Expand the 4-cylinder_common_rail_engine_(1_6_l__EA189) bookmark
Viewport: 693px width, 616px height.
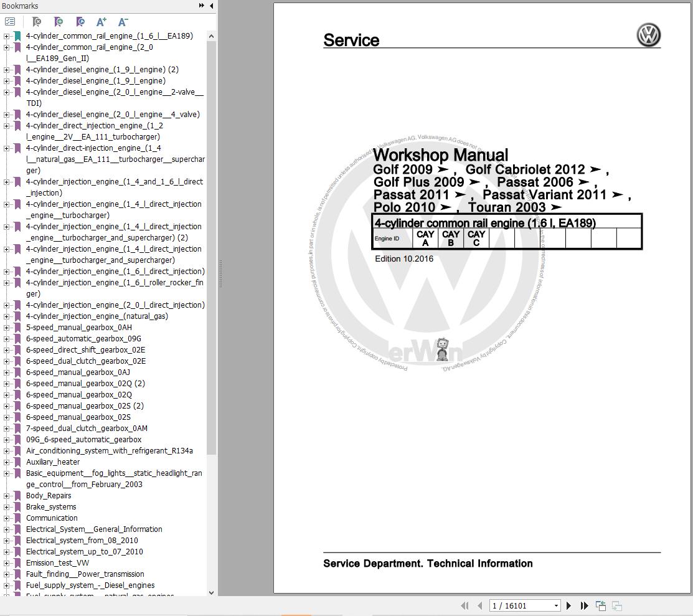pyautogui.click(x=6, y=36)
